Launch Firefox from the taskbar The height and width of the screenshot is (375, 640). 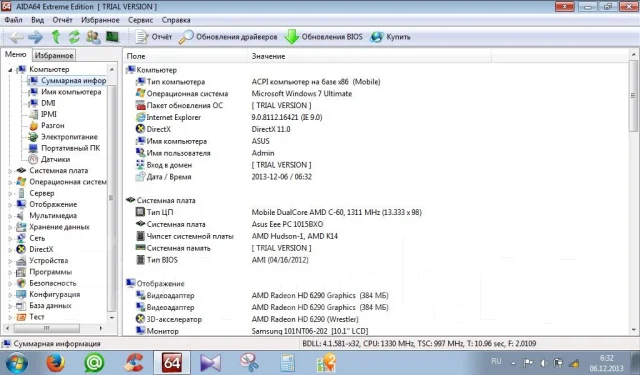click(55, 362)
